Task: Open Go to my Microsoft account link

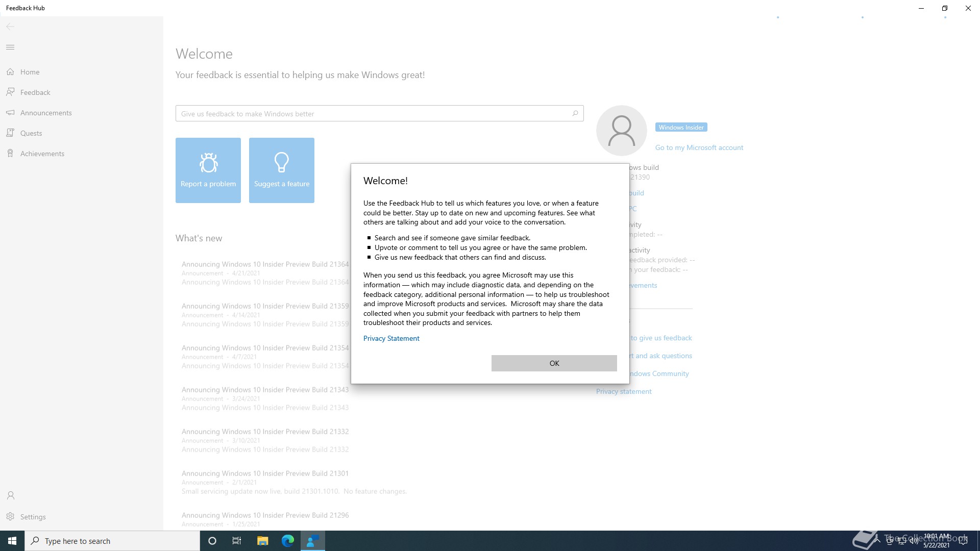Action: click(x=699, y=147)
